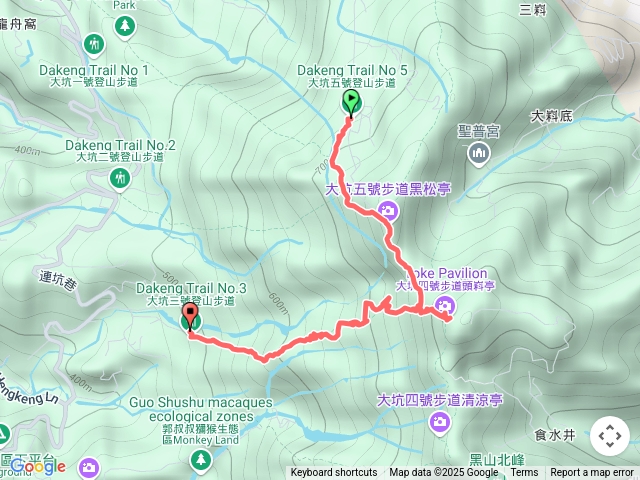Open the Terms link
640x480 pixels.
tap(524, 473)
